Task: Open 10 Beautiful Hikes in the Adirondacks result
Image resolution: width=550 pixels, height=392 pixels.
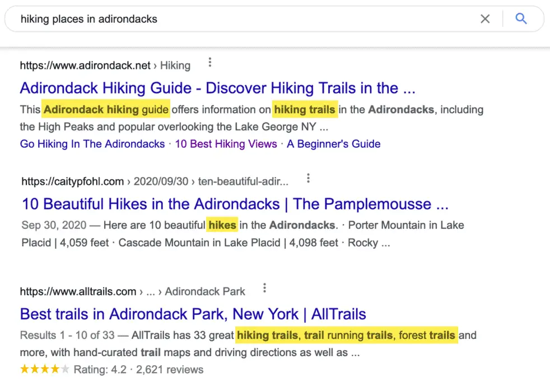Action: [235, 204]
